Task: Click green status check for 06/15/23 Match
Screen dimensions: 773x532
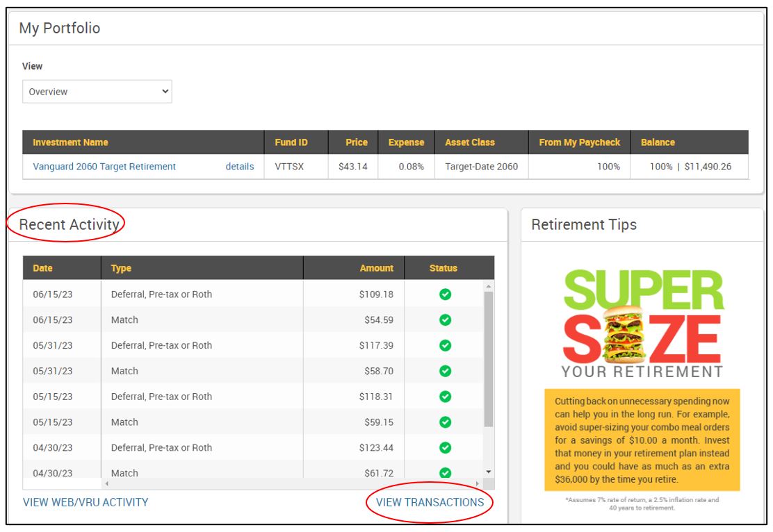Action: click(446, 320)
